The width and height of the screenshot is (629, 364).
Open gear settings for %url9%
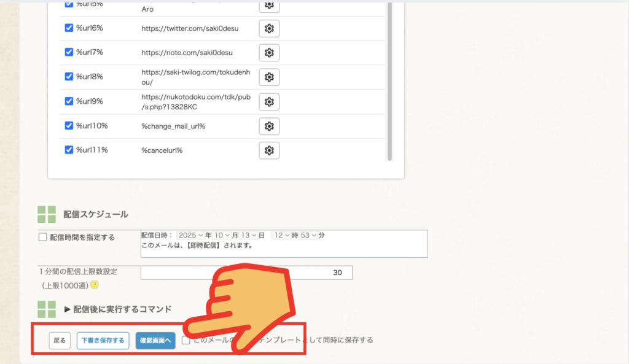pyautogui.click(x=269, y=102)
